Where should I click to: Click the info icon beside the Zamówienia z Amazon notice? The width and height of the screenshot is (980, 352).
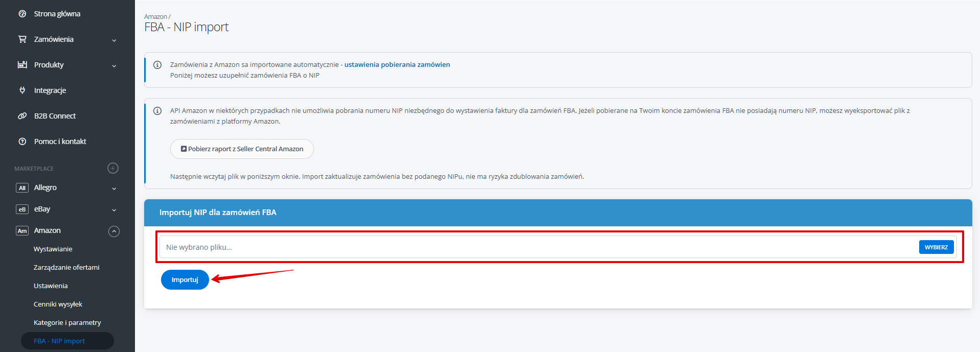click(x=157, y=65)
